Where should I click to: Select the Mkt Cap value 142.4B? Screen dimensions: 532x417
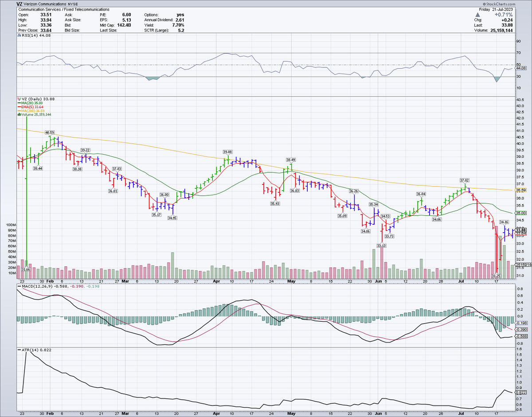click(124, 25)
